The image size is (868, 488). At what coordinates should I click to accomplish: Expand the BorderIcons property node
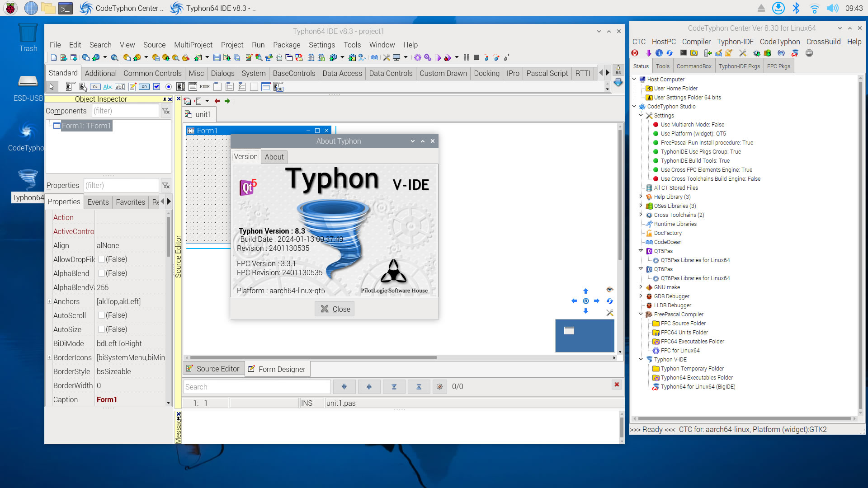click(49, 357)
